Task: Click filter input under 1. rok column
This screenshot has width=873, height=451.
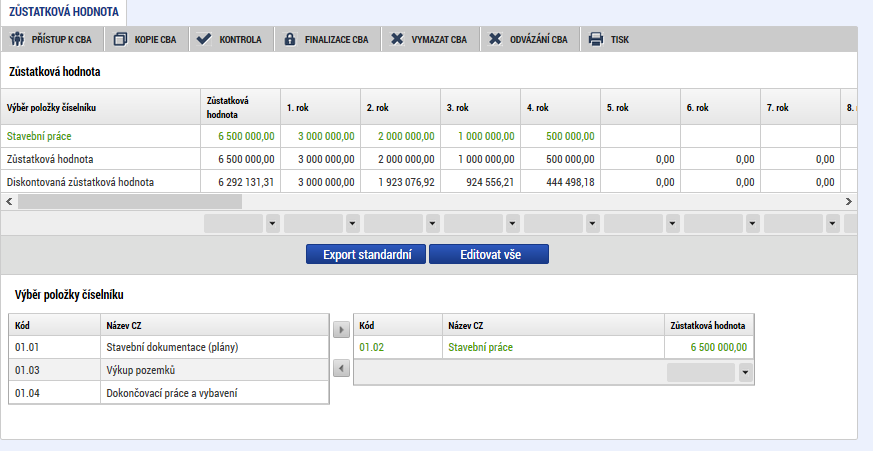Action: 313,224
